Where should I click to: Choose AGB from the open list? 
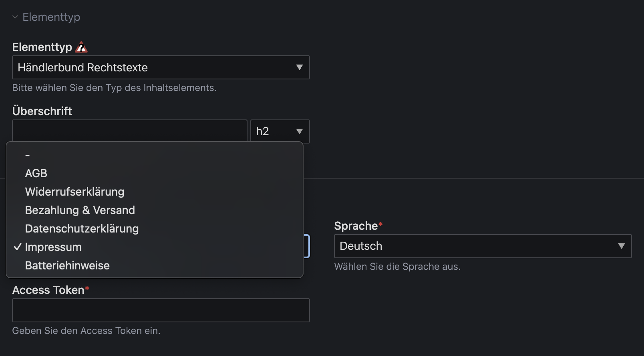36,173
